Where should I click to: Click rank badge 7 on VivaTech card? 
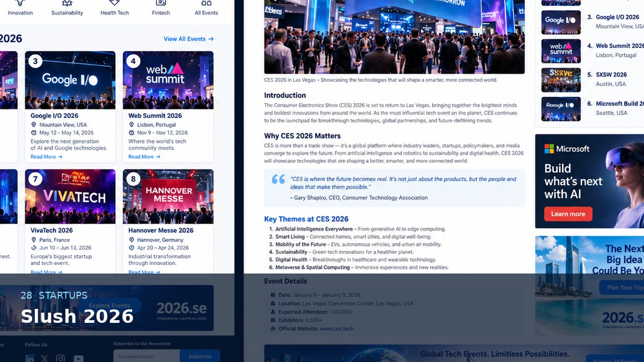pyautogui.click(x=35, y=179)
